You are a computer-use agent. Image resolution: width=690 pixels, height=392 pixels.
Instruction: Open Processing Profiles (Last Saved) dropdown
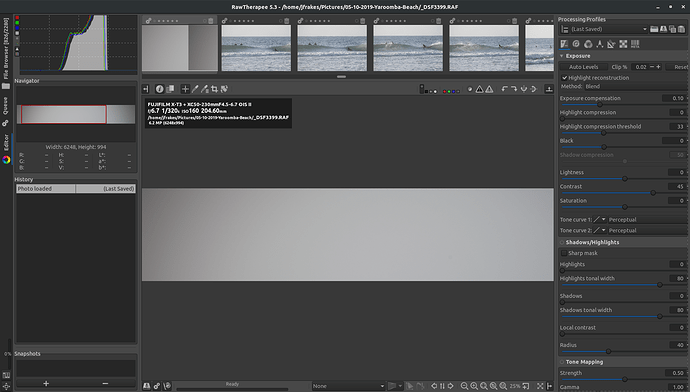(609, 29)
